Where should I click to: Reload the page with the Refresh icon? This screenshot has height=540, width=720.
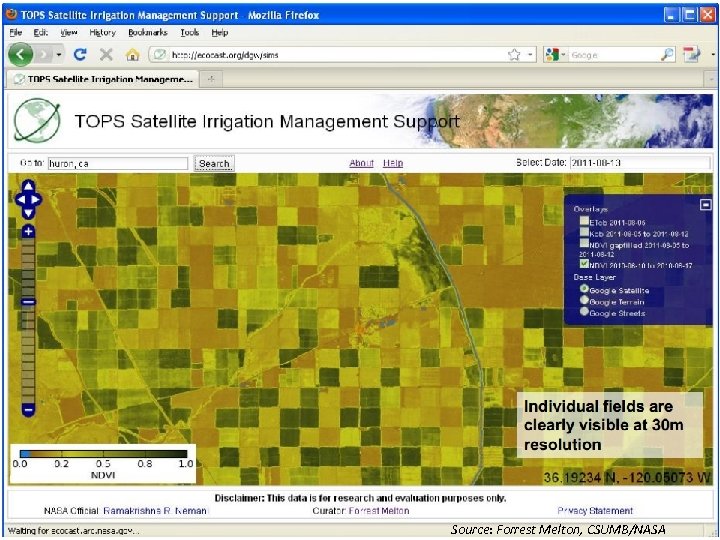point(80,55)
